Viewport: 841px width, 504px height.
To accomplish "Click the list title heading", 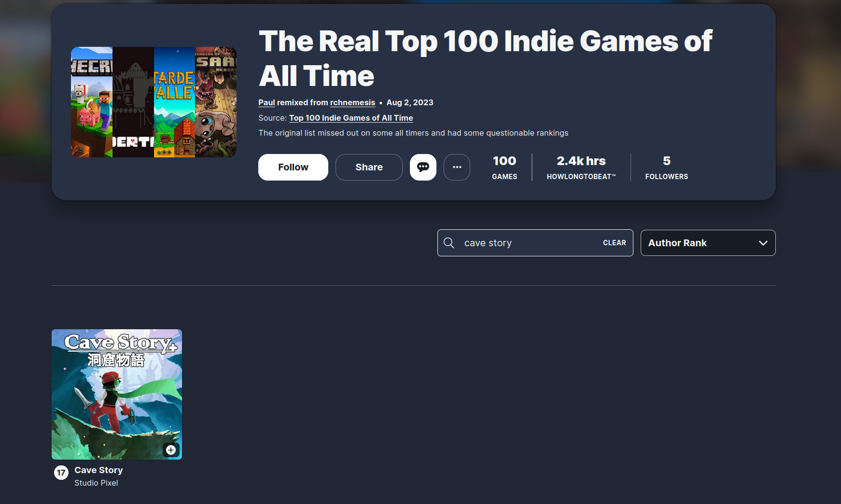I will coord(485,58).
